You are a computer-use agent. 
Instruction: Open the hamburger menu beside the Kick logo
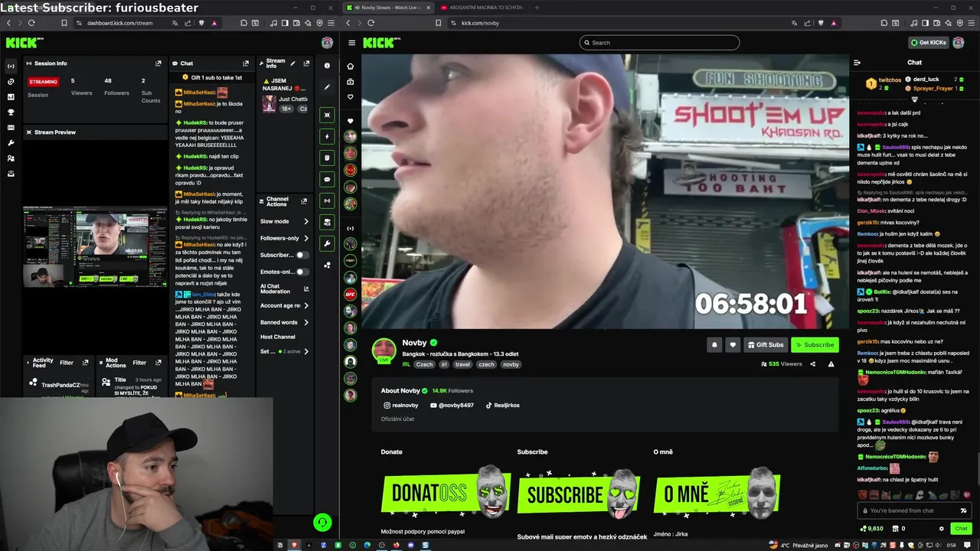(x=351, y=43)
